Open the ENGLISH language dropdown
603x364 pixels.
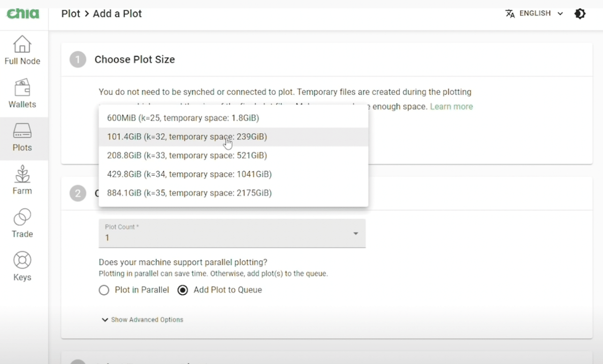point(541,14)
